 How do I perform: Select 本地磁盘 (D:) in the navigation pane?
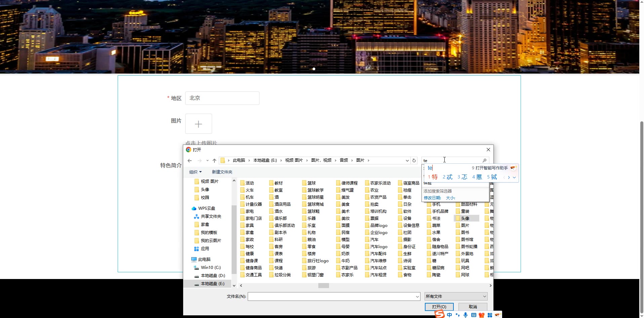coord(213,276)
